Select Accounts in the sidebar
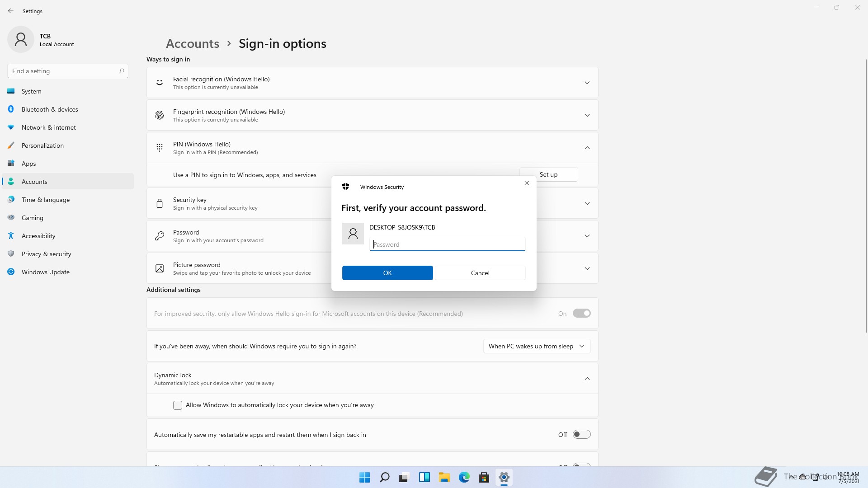The image size is (868, 488). [x=68, y=182]
